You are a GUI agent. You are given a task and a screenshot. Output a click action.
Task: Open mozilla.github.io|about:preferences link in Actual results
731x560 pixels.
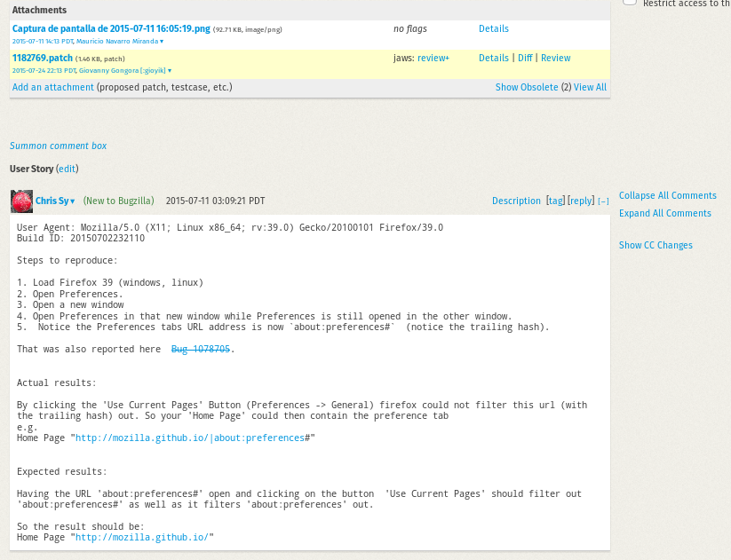pos(190,438)
